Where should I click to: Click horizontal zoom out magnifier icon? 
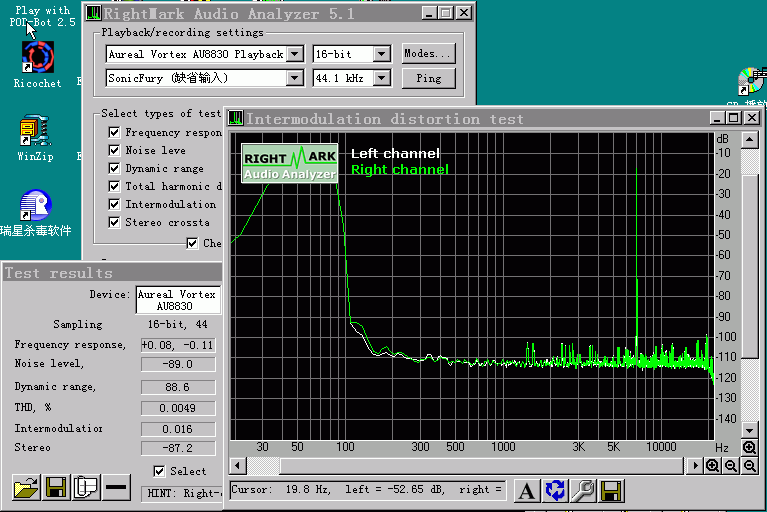(x=731, y=466)
